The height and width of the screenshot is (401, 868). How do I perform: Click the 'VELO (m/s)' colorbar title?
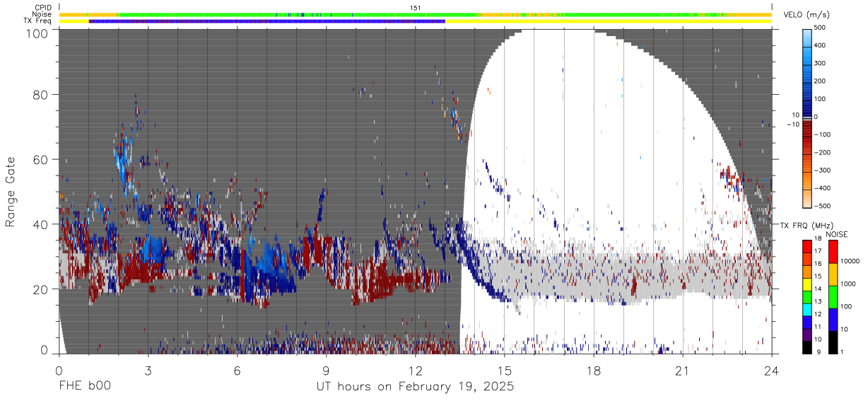807,15
